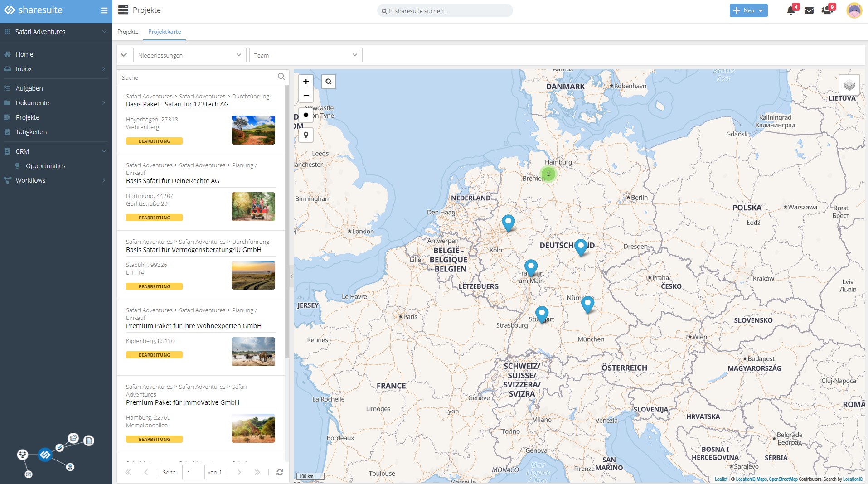This screenshot has width=868, height=484.
Task: Open Home in the sidebar
Action: click(x=24, y=54)
